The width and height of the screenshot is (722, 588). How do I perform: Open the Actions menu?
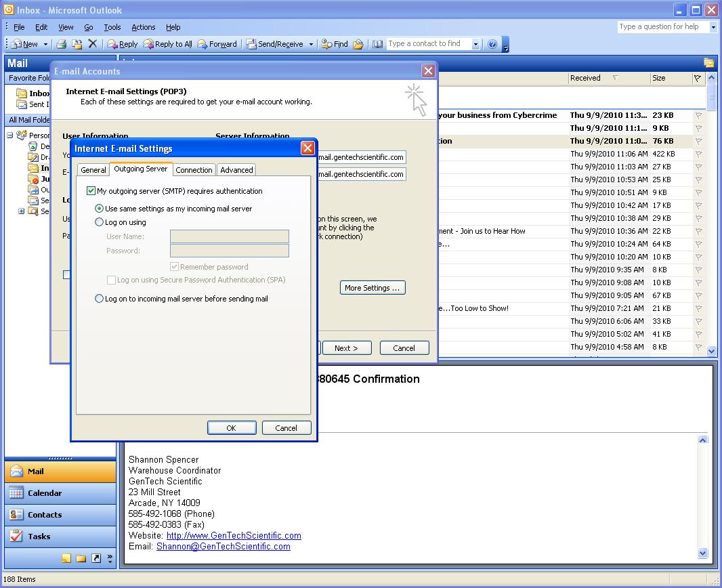tap(143, 27)
